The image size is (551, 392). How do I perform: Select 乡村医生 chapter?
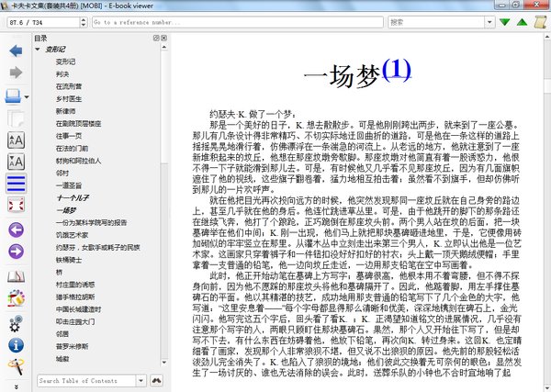69,99
